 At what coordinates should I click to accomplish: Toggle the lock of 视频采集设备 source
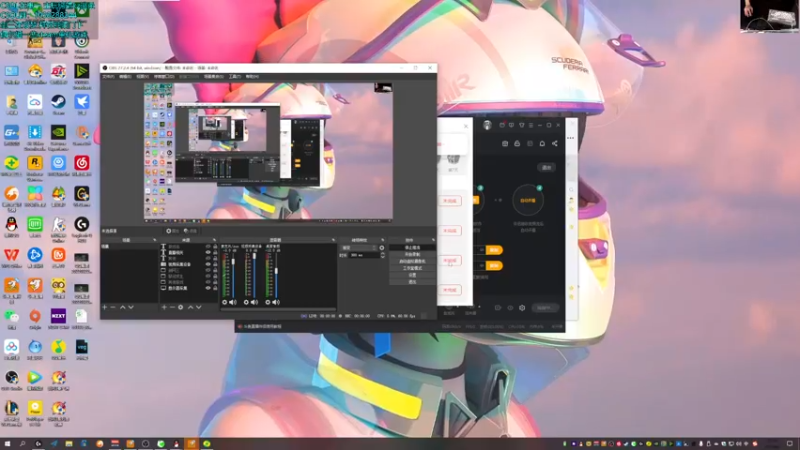pos(215,264)
